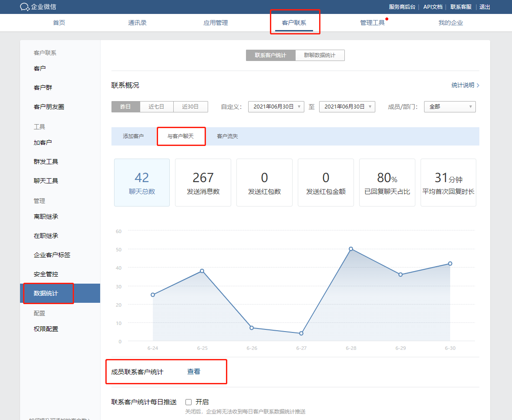Open the start date dropdown 2021年06月30日

[x=276, y=106]
